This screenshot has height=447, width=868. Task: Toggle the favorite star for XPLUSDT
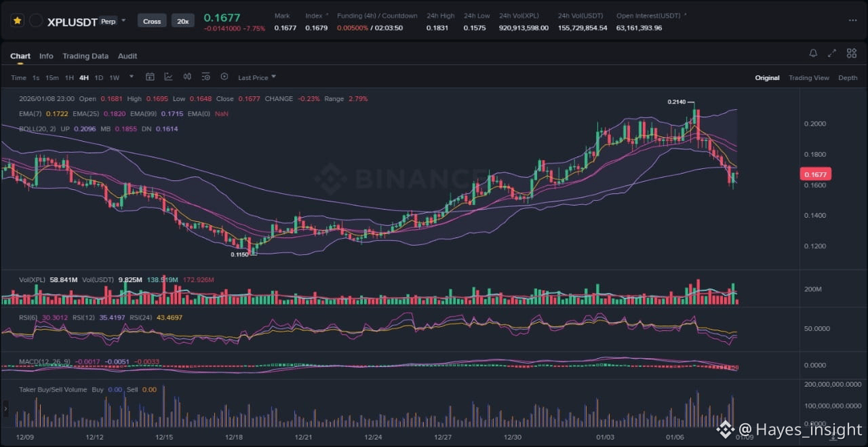coord(17,21)
